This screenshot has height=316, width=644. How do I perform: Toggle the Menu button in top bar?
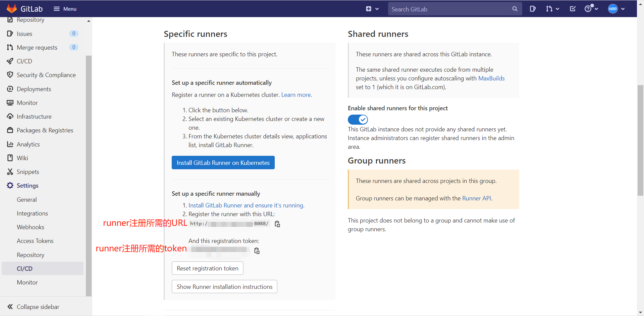tap(65, 9)
